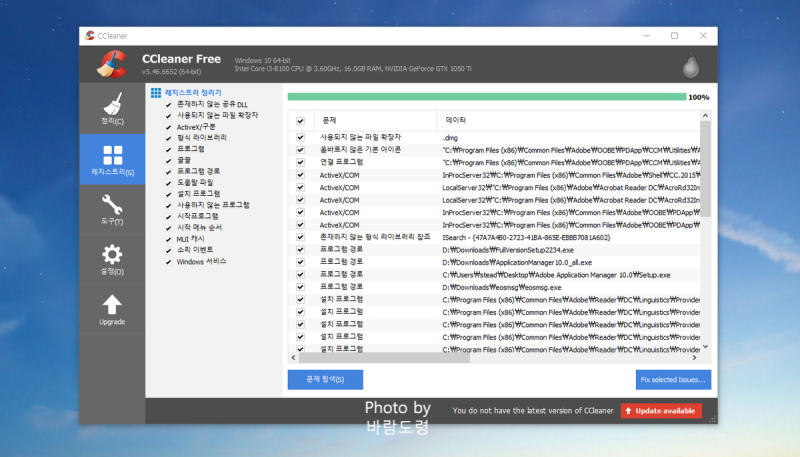Screen dimensions: 800x457
Task: Select the 연결 프로그램 row
Action: [494, 162]
